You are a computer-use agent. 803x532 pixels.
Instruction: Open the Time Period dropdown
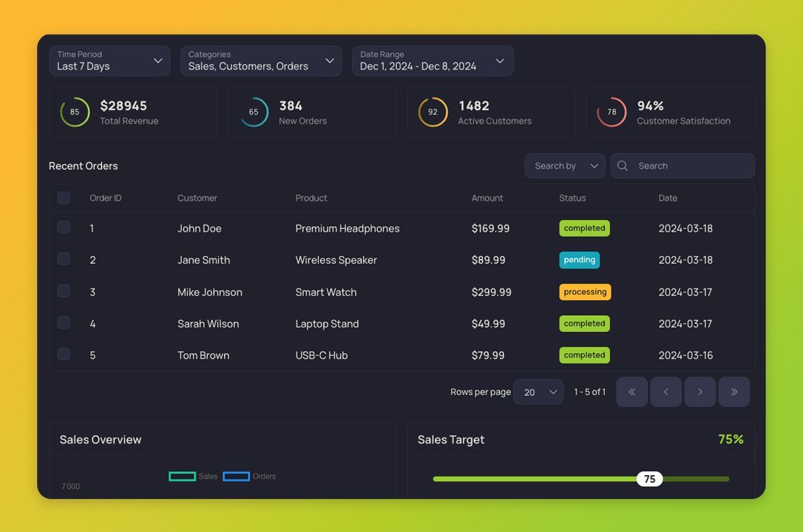[109, 61]
